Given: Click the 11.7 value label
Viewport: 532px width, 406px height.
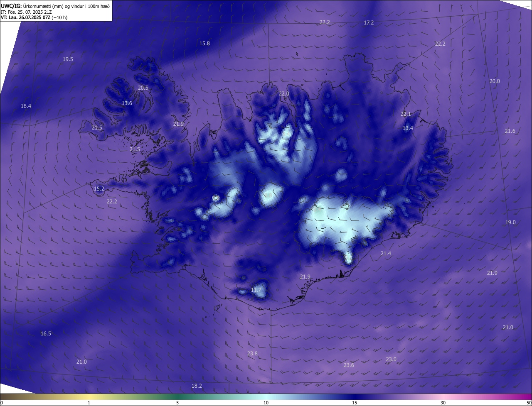Looking at the screenshot, I should [x=256, y=290].
